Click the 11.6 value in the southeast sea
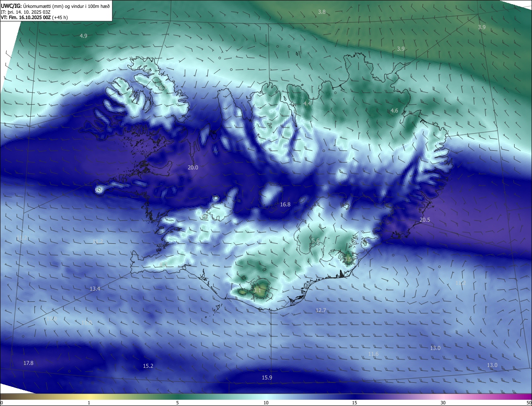 (x=374, y=354)
